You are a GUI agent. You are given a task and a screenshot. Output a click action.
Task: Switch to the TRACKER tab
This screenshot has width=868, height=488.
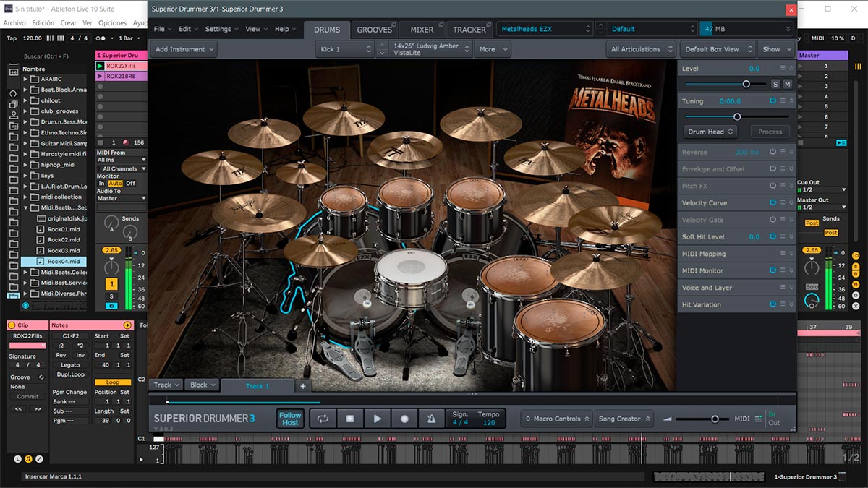pos(469,30)
